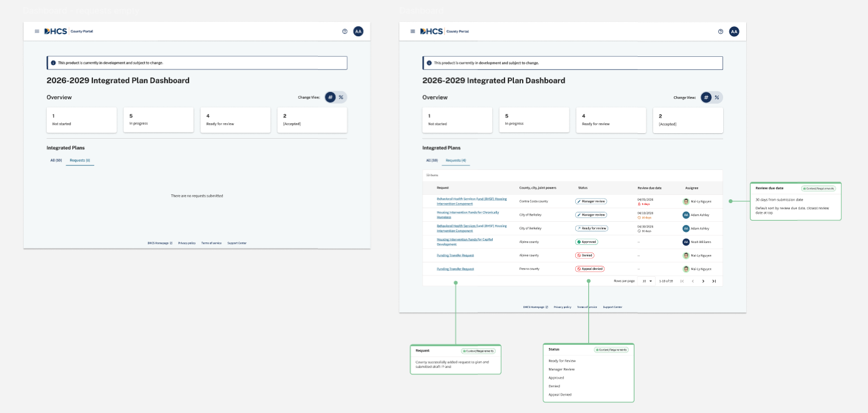
Task: Click Mai-Ly Nguyen avatar in Contra Costa row
Action: 686,201
